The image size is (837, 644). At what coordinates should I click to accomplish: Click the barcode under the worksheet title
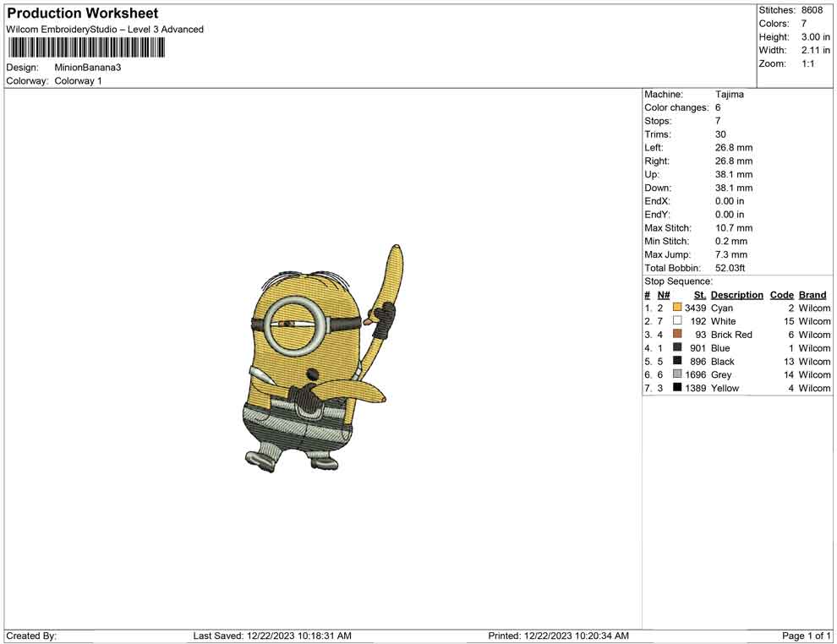click(86, 48)
